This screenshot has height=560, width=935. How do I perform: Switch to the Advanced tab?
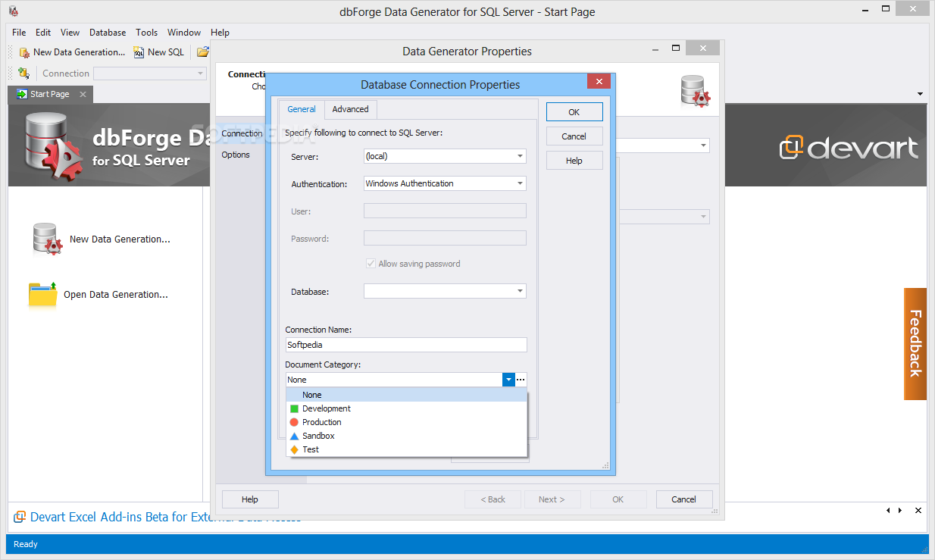[x=350, y=109]
